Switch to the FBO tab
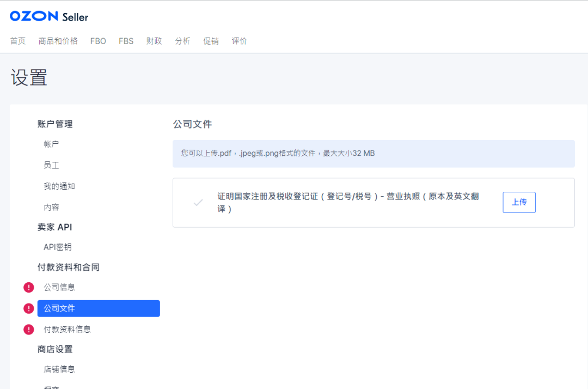588x389 pixels. click(x=98, y=40)
